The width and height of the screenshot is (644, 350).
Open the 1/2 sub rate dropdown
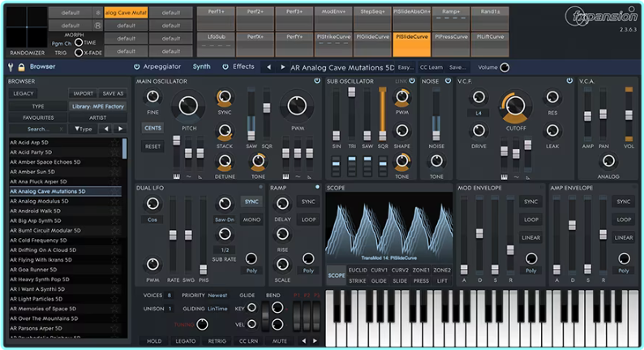[x=225, y=250]
